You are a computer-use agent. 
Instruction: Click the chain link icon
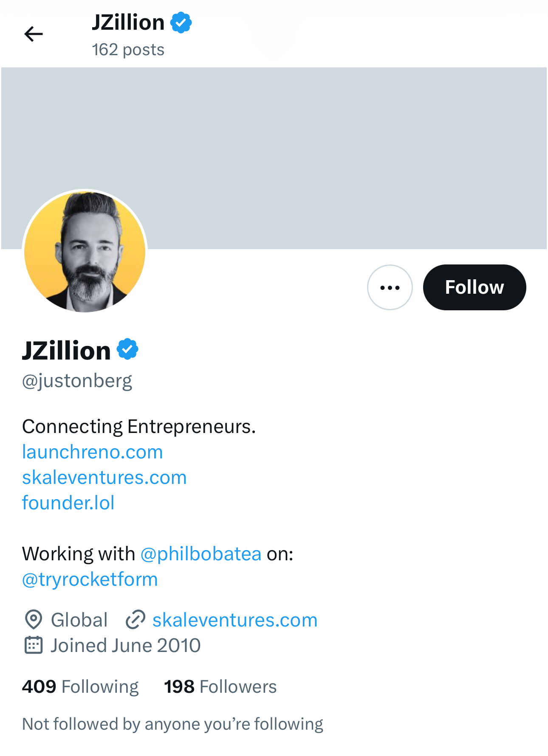coord(136,620)
